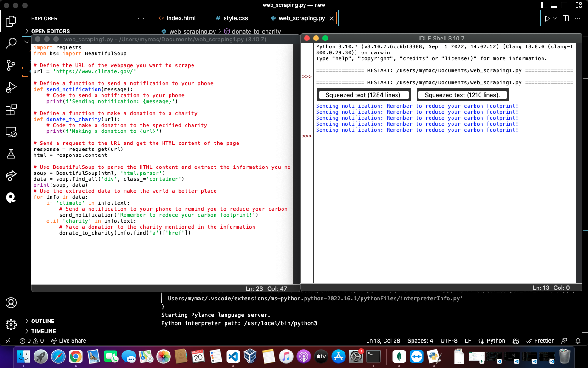The height and width of the screenshot is (368, 588).
Task: Open the Live Share arrow view in activity bar
Action: click(11, 176)
